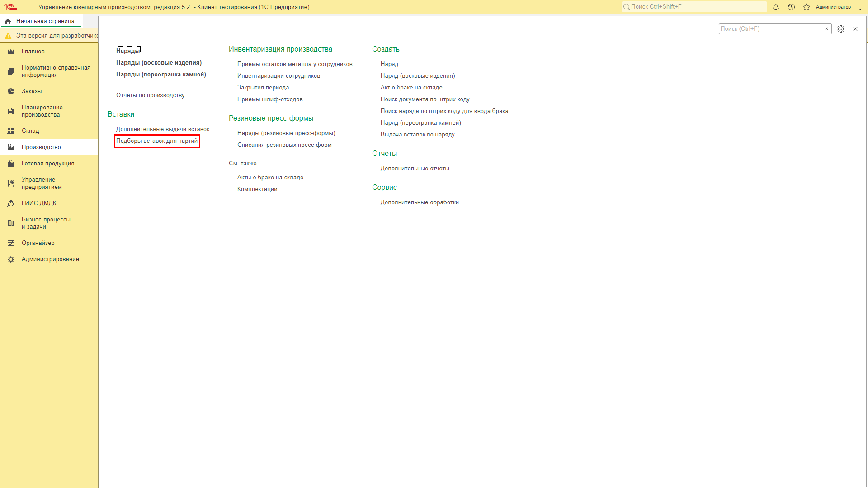Open Отчеты по производству
Viewport: 868px width, 488px height.
pos(150,95)
